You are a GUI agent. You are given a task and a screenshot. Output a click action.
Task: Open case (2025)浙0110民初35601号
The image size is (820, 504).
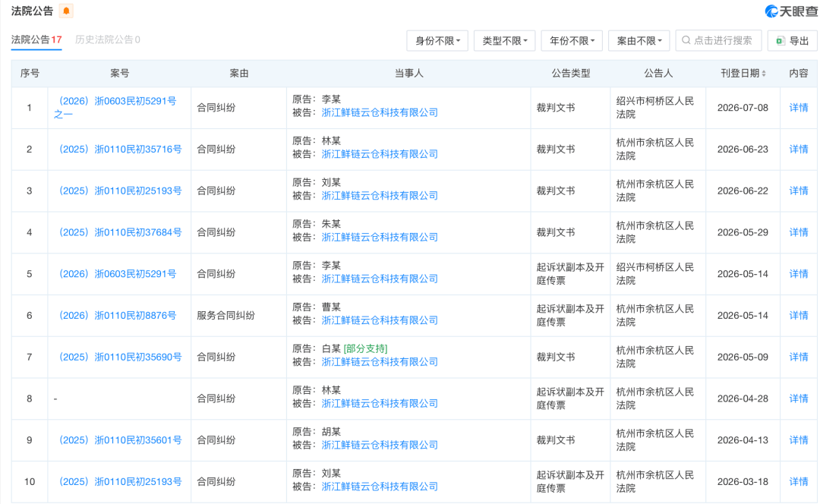(120, 440)
